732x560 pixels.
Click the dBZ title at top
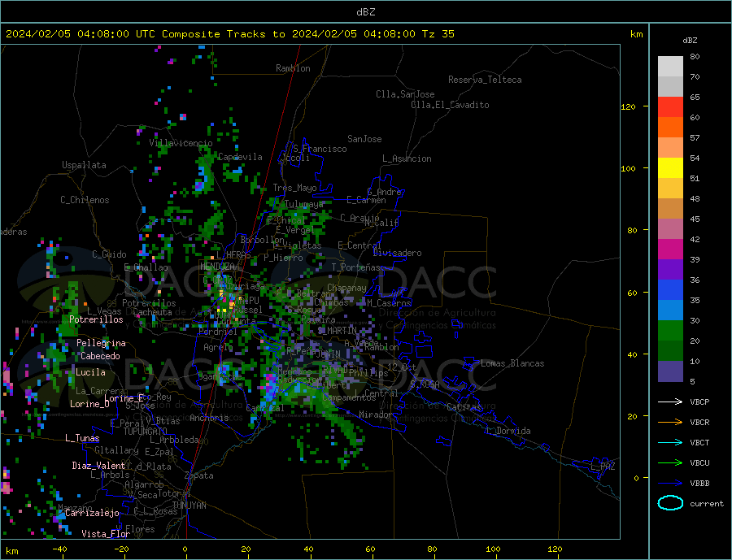tap(365, 12)
